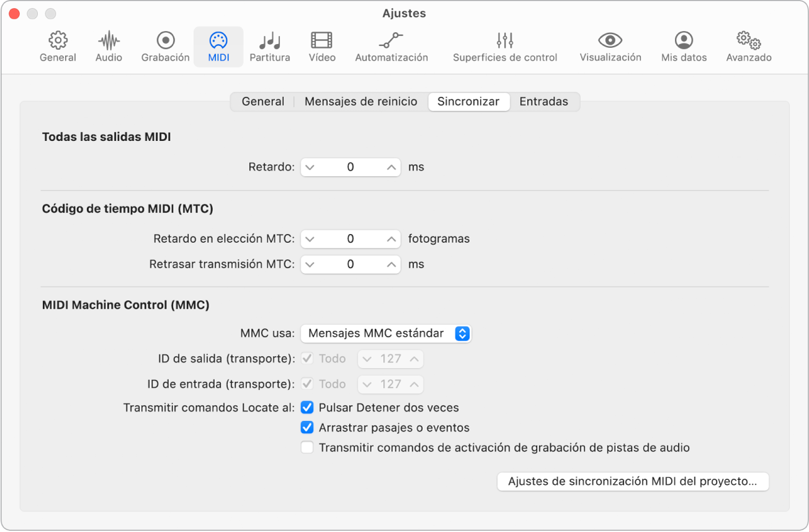The width and height of the screenshot is (809, 532).
Task: Increase the Retardo value with up arrow
Action: pyautogui.click(x=391, y=167)
